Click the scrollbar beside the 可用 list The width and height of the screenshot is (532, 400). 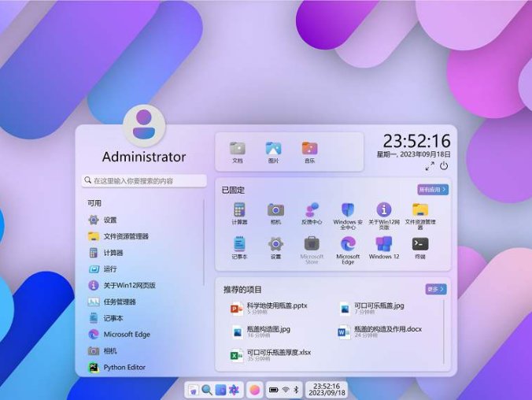(x=204, y=243)
